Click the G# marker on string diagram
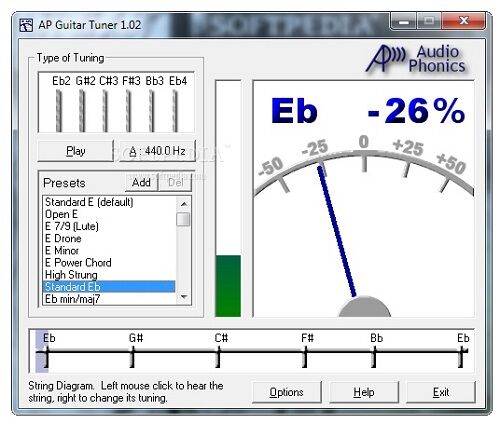The image size is (500, 423). (133, 357)
